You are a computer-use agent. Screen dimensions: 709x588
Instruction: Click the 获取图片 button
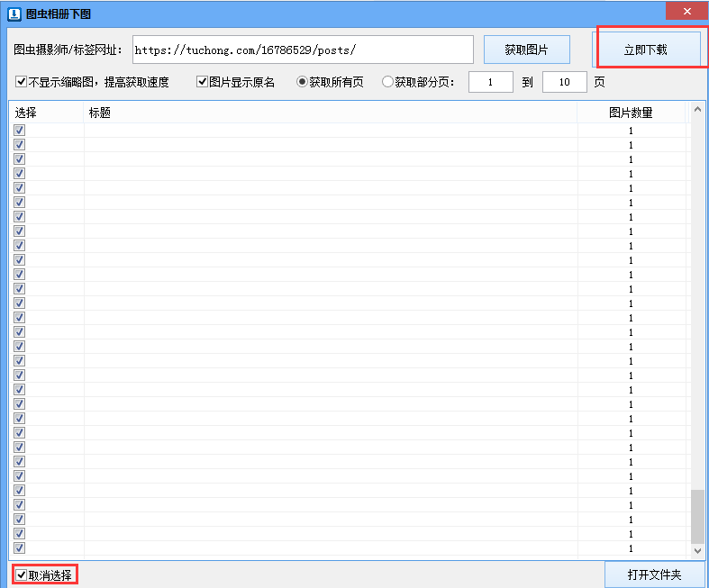pyautogui.click(x=527, y=50)
